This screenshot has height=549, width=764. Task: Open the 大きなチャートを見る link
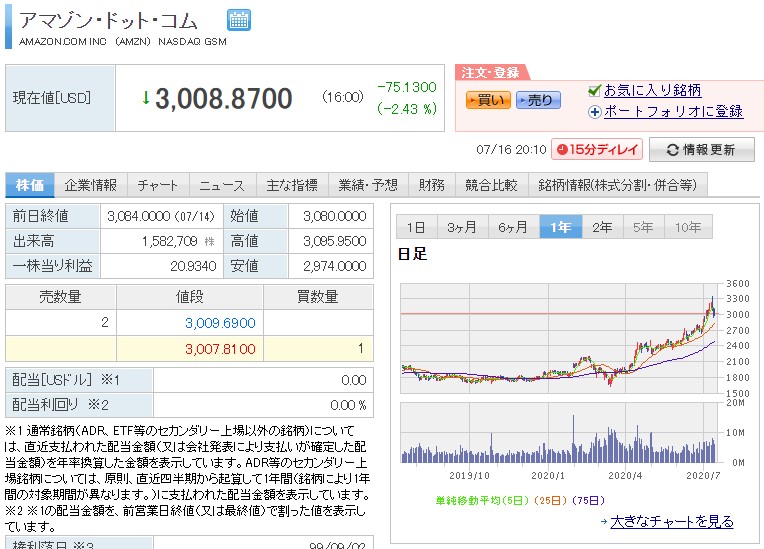pos(672,521)
